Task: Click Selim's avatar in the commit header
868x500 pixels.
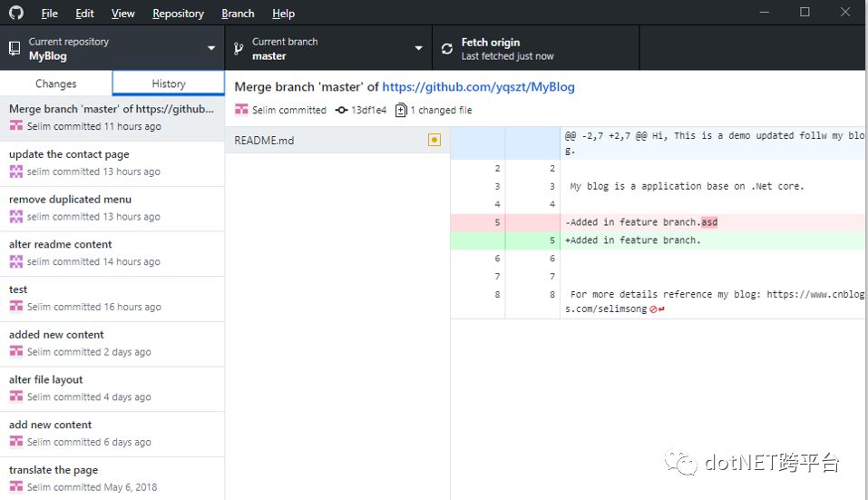Action: click(241, 110)
